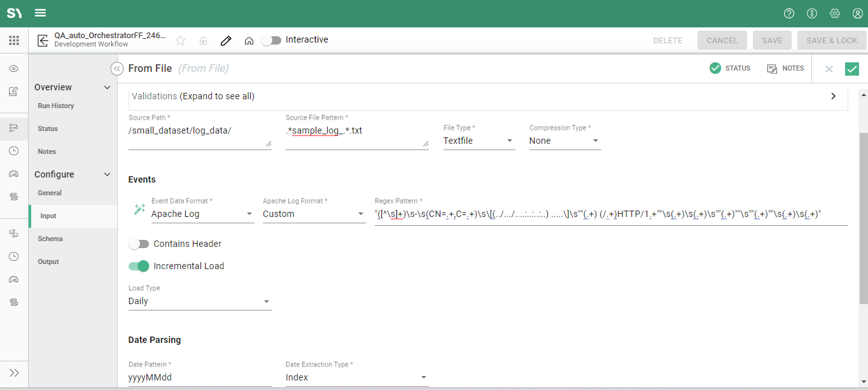The height and width of the screenshot is (390, 868).
Task: Close the From File panel with X
Action: tap(829, 69)
